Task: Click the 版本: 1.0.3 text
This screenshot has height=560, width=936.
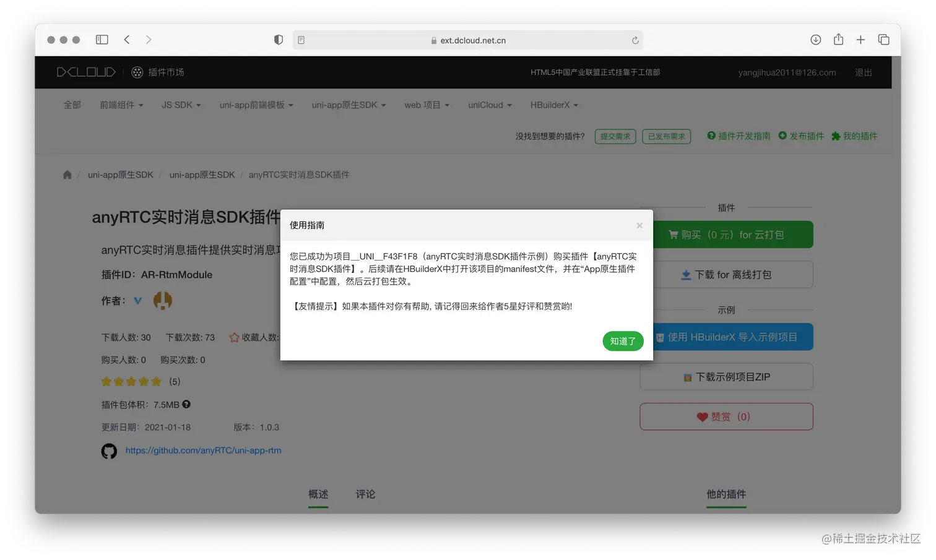Action: click(256, 427)
